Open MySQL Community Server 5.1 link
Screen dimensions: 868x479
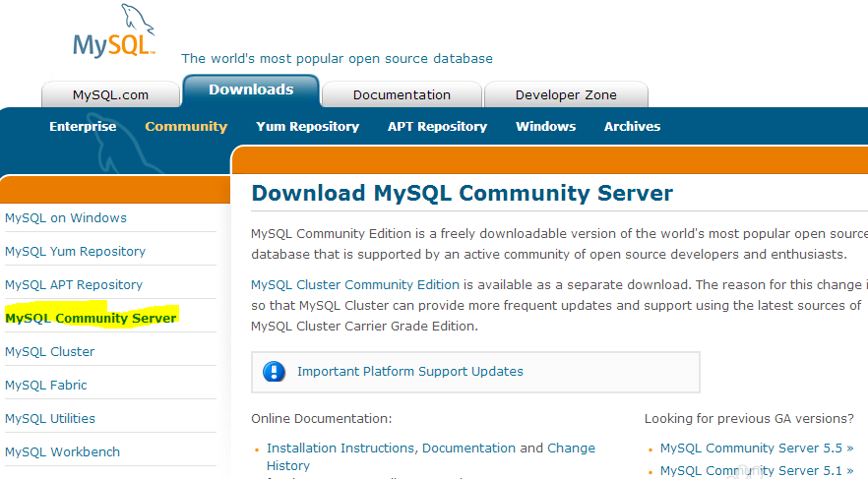756,471
